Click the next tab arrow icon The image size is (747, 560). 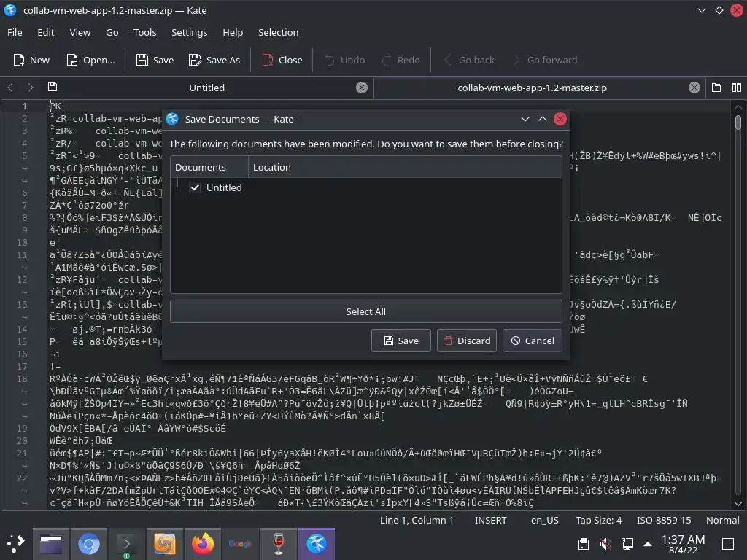click(31, 87)
